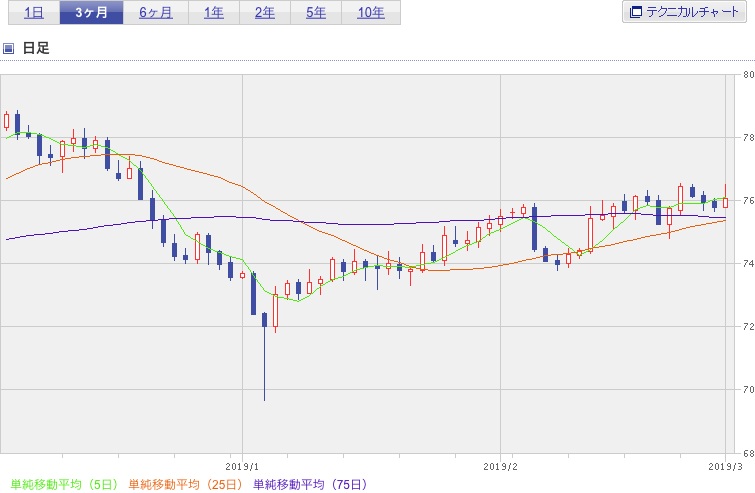The height and width of the screenshot is (493, 755).
Task: Click the 70 price axis label
Action: click(x=748, y=390)
